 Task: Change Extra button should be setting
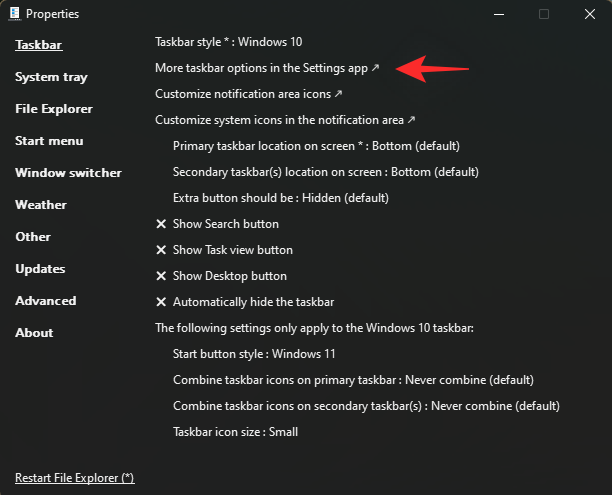click(x=281, y=198)
